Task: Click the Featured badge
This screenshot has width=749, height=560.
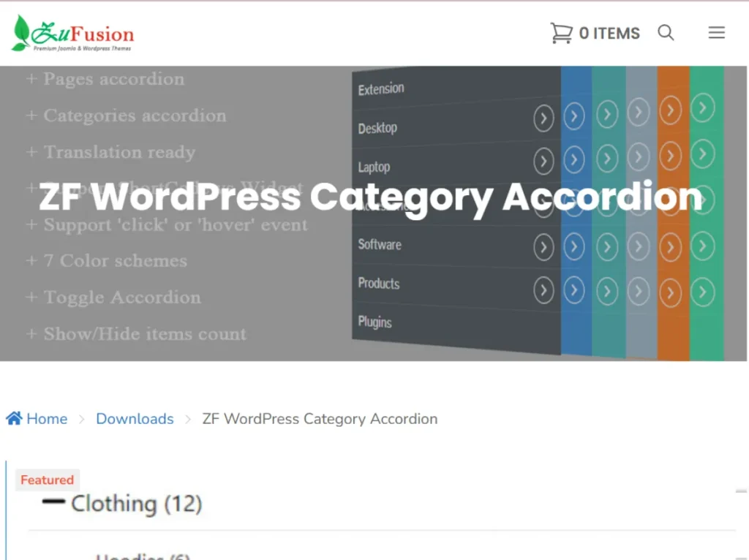Action: tap(47, 480)
